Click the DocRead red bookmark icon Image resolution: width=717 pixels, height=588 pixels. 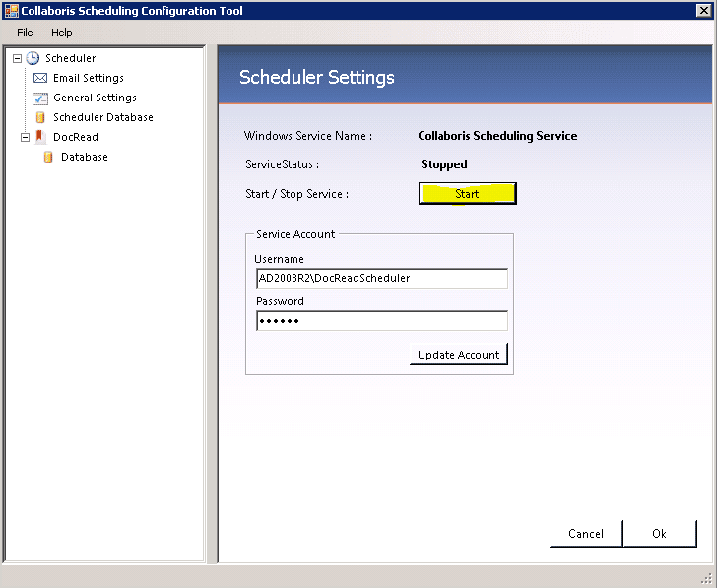click(x=40, y=137)
